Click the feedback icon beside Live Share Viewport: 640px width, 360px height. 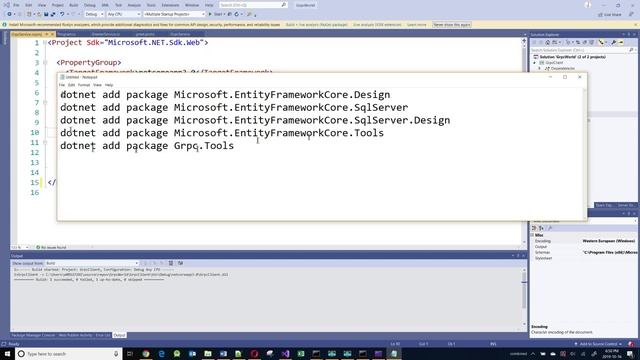[631, 14]
